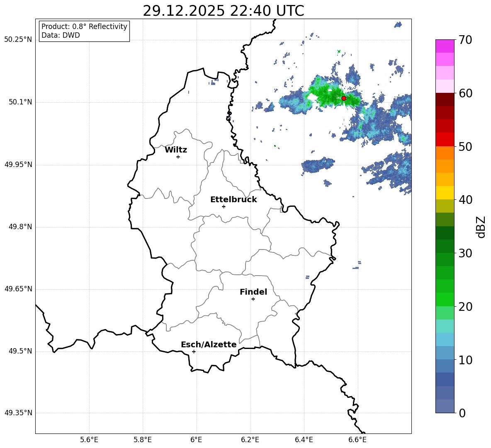The width and height of the screenshot is (491, 448).
Task: Click the Wiltz station cross marker
Action: point(178,157)
